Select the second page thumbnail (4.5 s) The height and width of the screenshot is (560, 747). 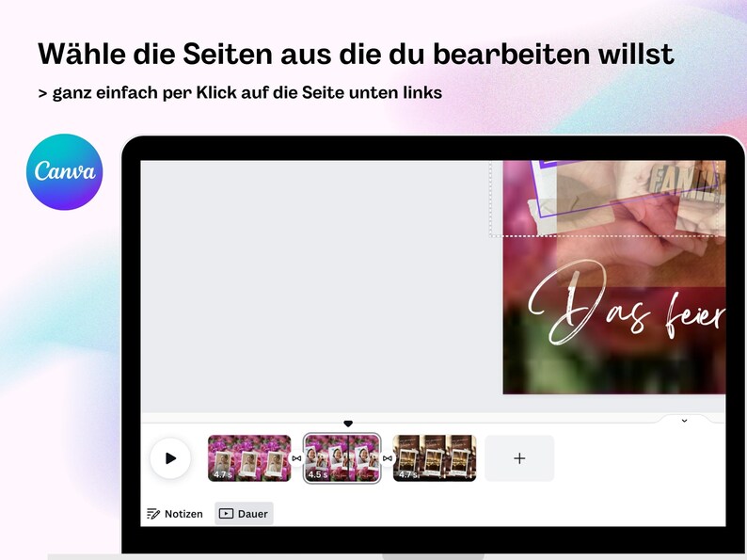[342, 458]
